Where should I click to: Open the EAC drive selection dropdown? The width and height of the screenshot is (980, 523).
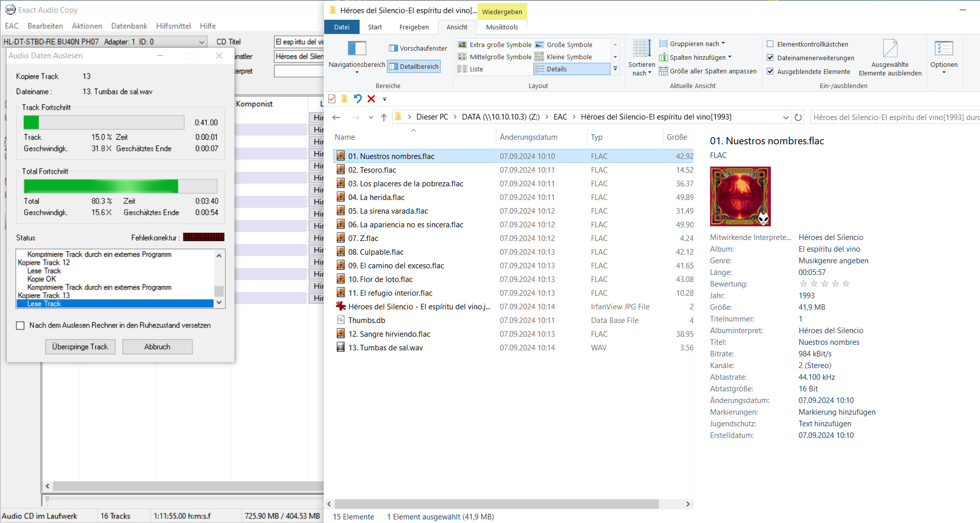pyautogui.click(x=202, y=42)
